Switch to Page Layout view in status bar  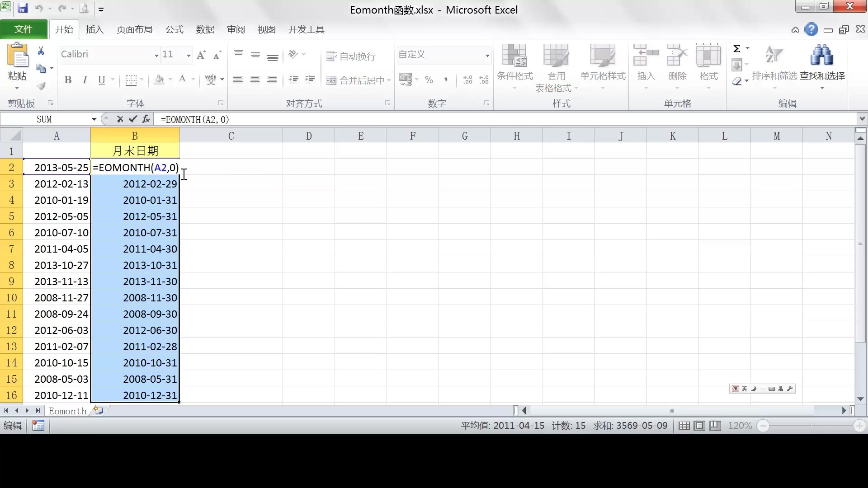point(699,426)
